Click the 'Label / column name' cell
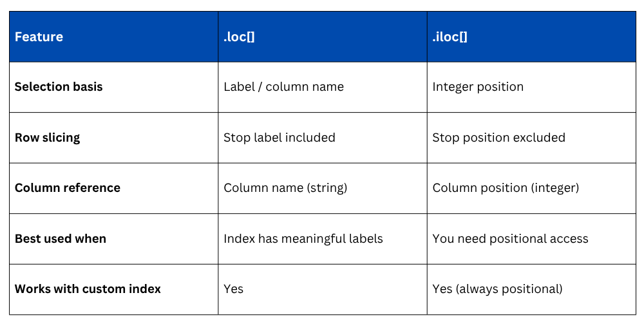 tap(283, 87)
